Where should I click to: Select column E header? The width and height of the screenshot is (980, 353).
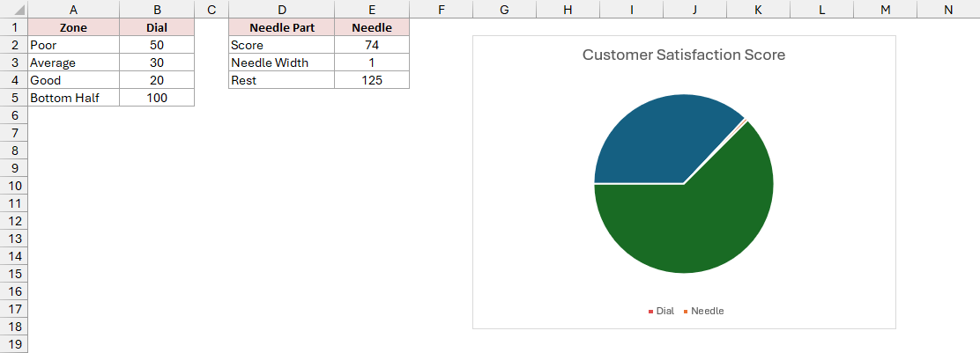point(372,10)
